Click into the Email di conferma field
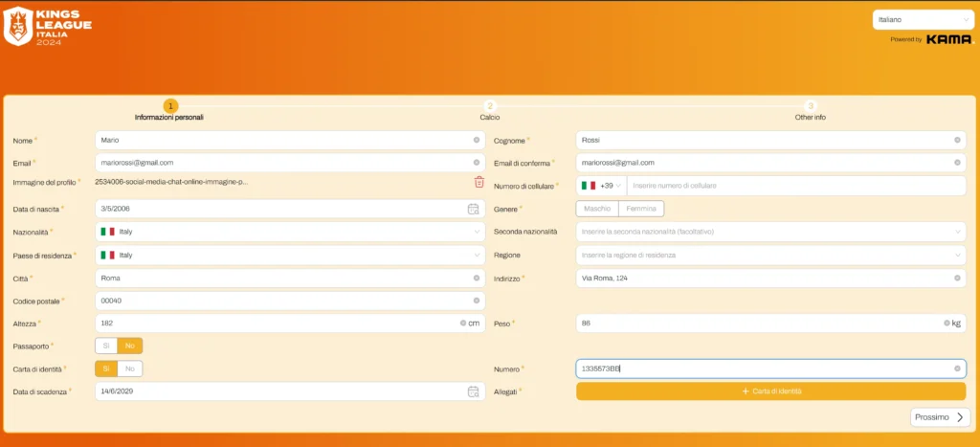The width and height of the screenshot is (980, 447). [x=770, y=163]
